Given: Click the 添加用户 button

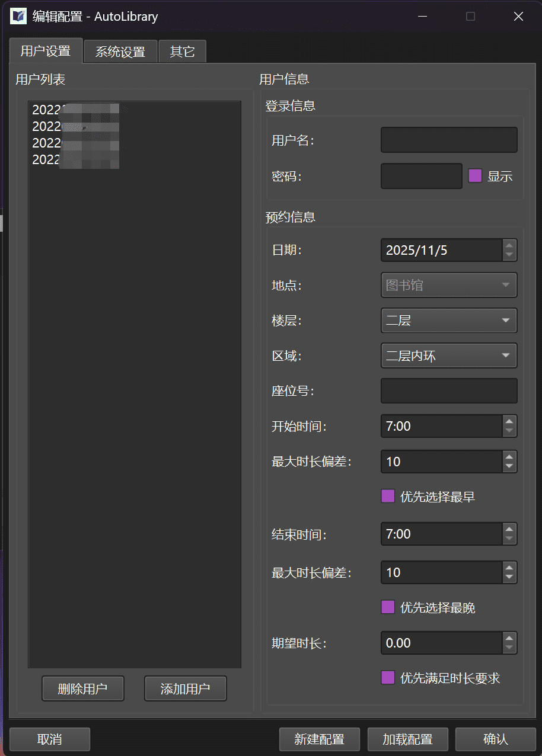Looking at the screenshot, I should (185, 688).
